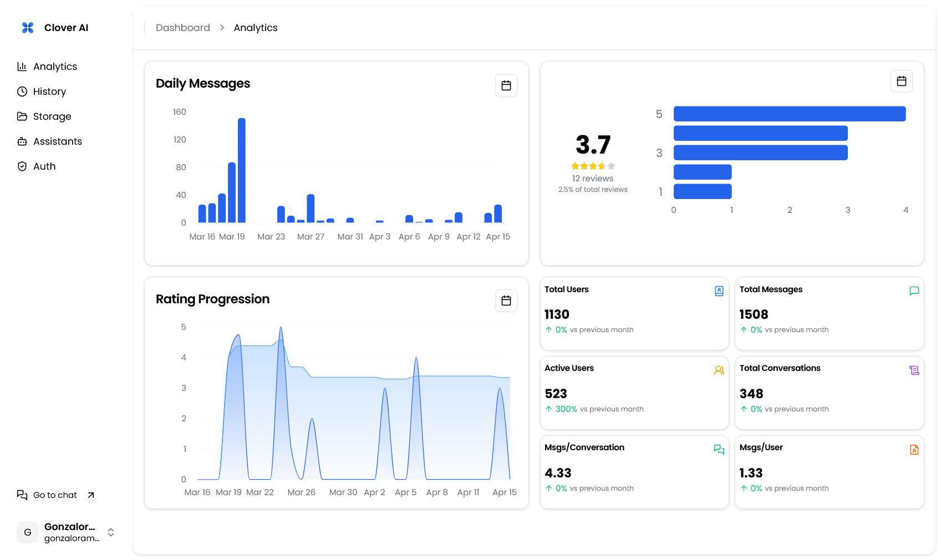Click the Go to chat link

pyautogui.click(x=55, y=495)
